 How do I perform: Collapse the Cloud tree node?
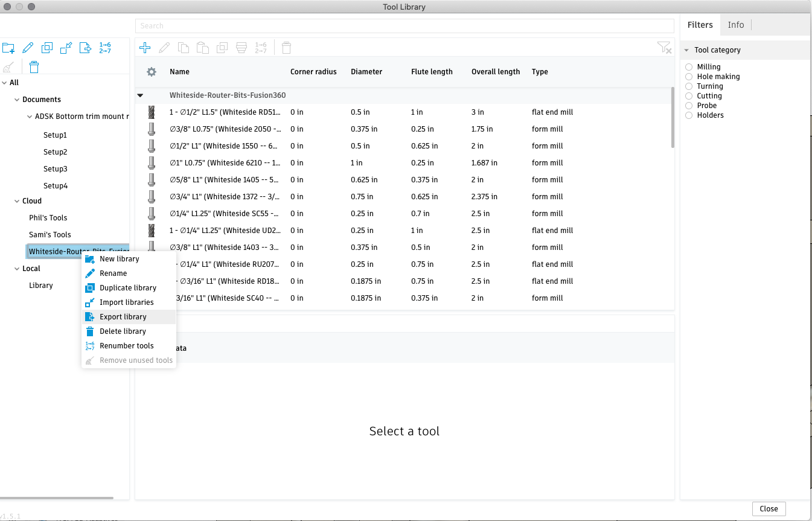(x=17, y=201)
